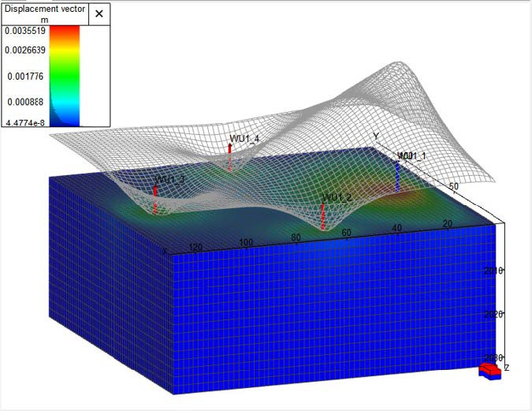Click the Displacement vector legend title

pos(43,13)
